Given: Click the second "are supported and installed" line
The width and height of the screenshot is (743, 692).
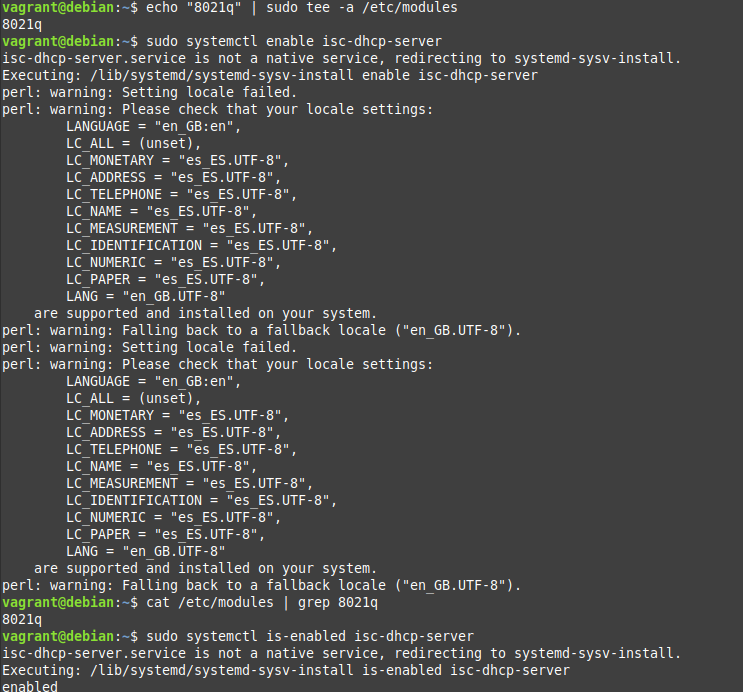Looking at the screenshot, I should coord(206,568).
